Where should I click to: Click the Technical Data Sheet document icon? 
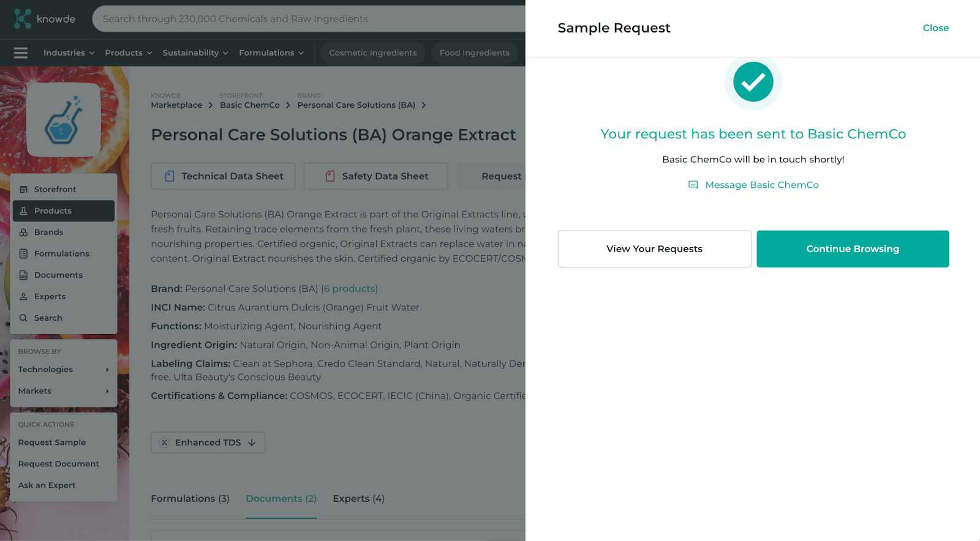click(x=170, y=176)
